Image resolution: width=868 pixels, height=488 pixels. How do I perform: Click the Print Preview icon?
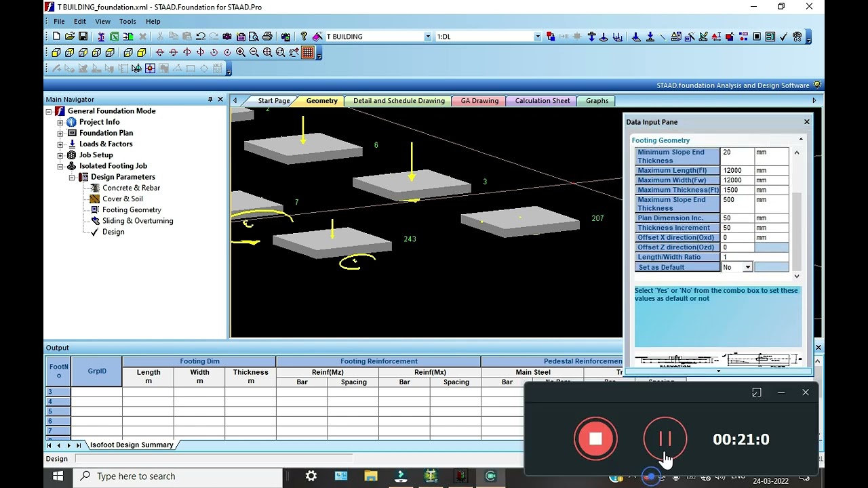pos(254,37)
